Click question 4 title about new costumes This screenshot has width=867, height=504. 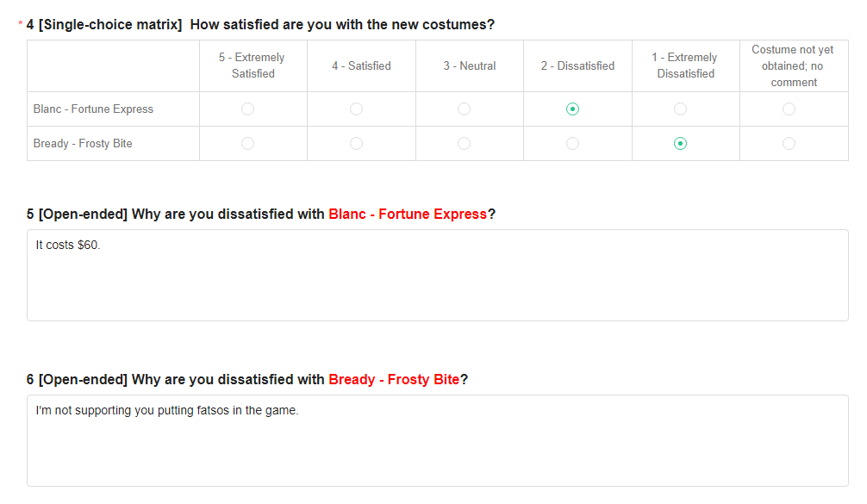[342, 25]
